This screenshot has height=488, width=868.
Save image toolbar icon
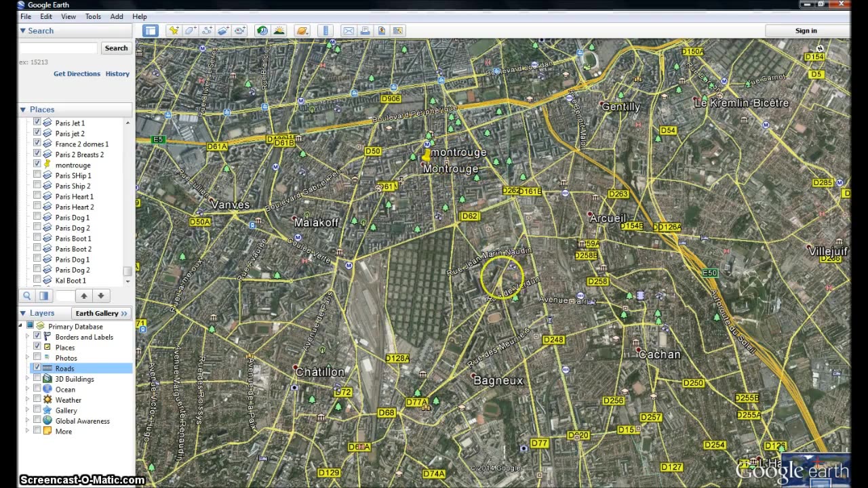(x=382, y=30)
